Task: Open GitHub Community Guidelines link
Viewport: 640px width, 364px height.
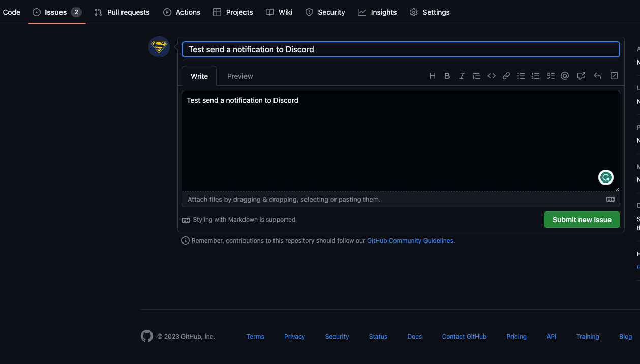Action: [x=410, y=240]
